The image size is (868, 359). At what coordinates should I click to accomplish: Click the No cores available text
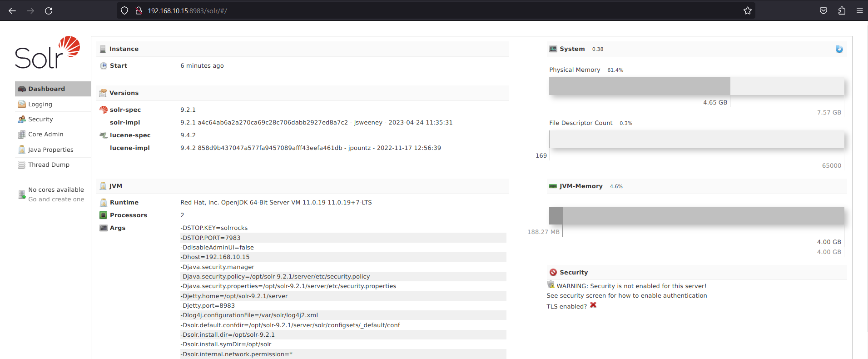click(56, 189)
